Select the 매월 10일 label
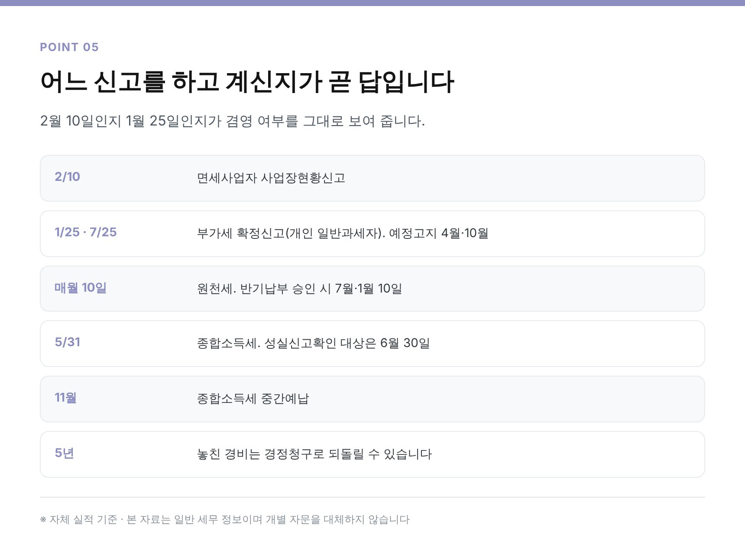745x560 pixels. [81, 287]
